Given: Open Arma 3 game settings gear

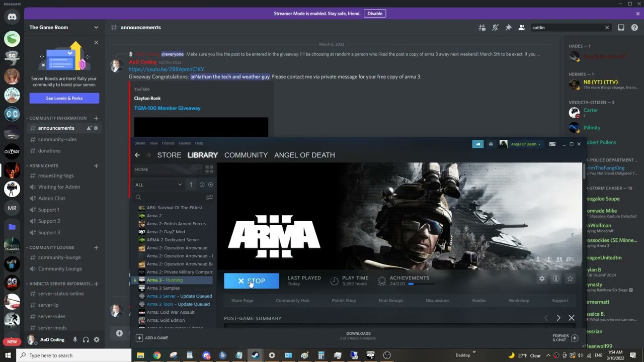Looking at the screenshot, I should pyautogui.click(x=542, y=279).
